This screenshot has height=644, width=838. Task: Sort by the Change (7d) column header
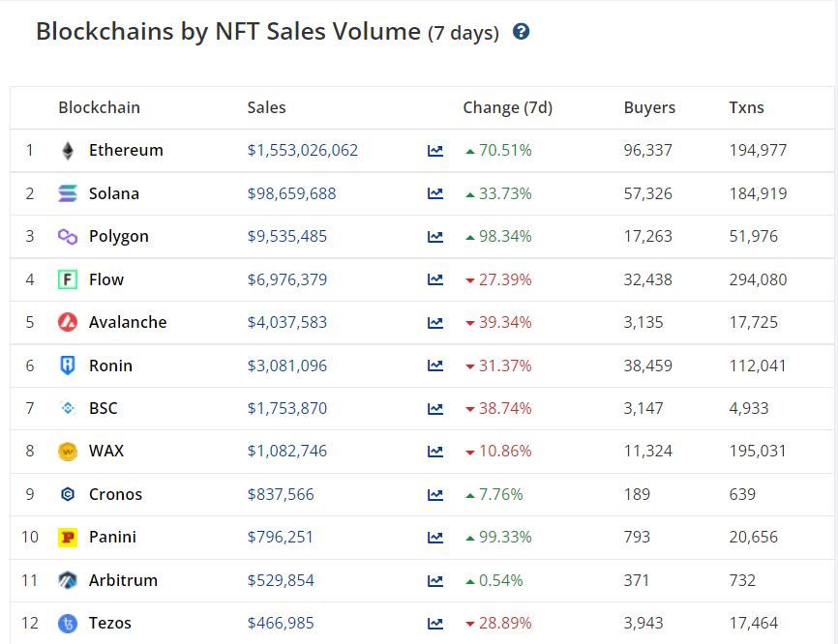507,107
